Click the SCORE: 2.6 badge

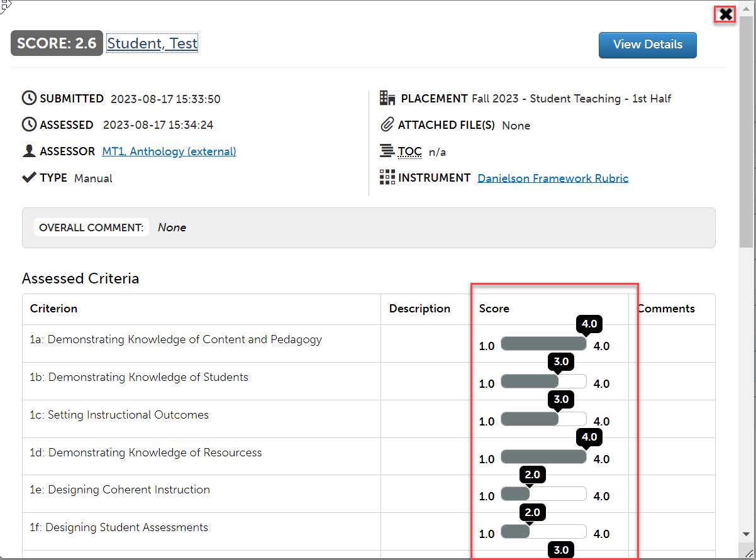coord(57,43)
